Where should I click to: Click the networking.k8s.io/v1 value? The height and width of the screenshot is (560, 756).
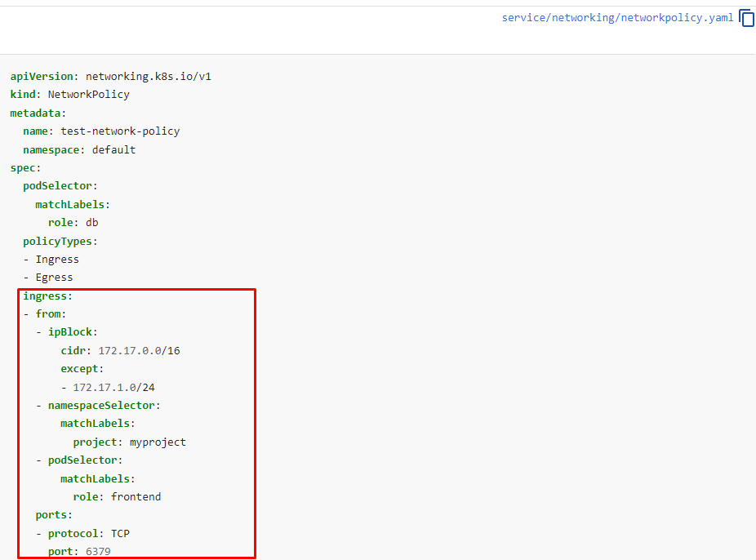149,77
